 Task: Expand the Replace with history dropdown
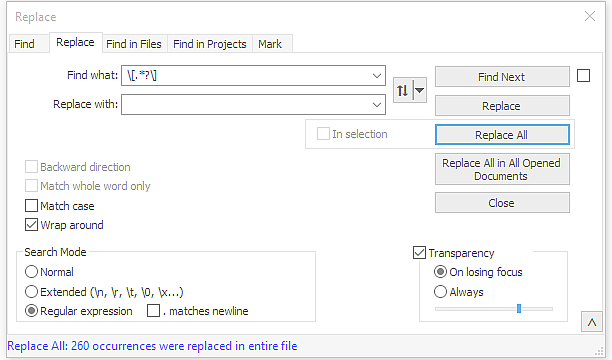tap(377, 105)
